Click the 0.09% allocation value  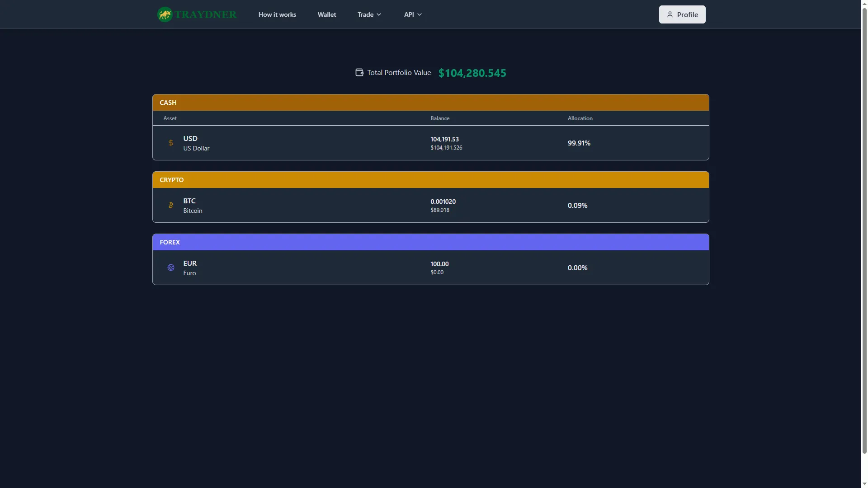[x=578, y=205]
